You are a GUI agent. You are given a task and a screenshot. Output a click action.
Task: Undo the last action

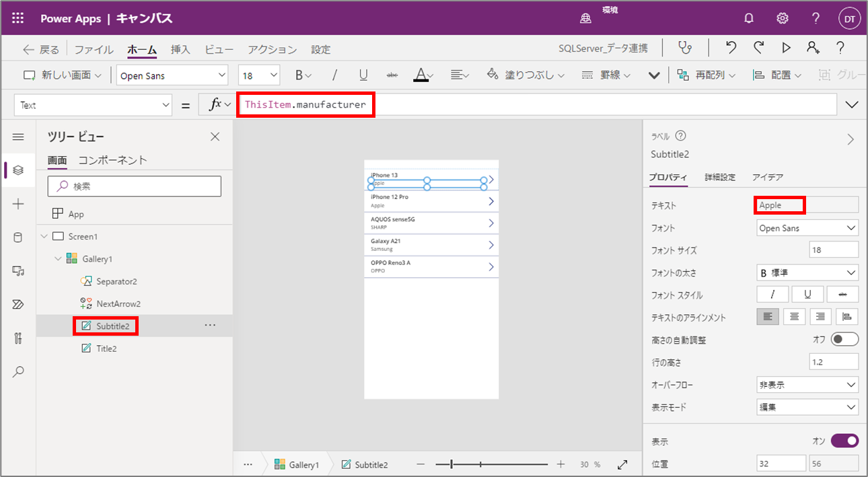click(x=731, y=48)
